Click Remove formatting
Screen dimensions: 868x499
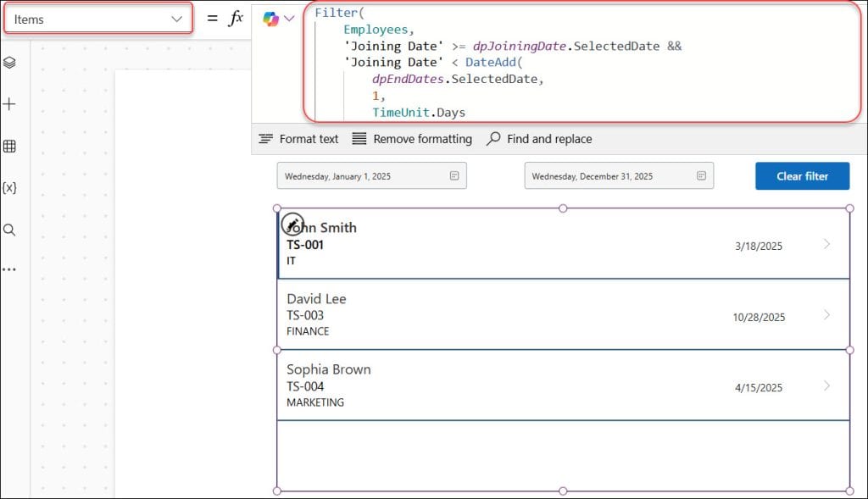(x=413, y=139)
